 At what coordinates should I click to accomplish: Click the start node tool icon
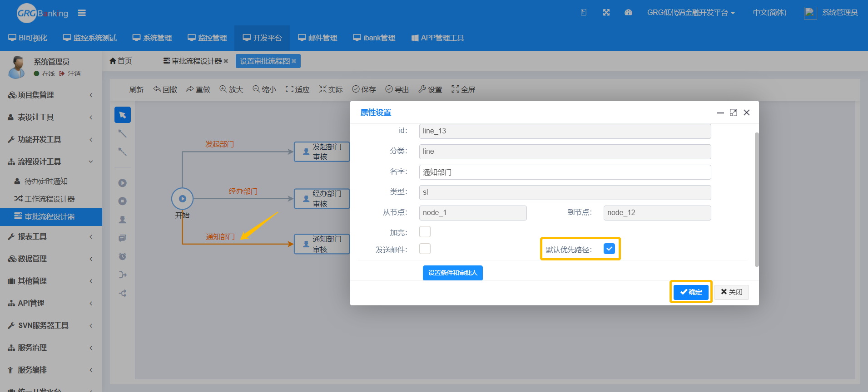122,183
